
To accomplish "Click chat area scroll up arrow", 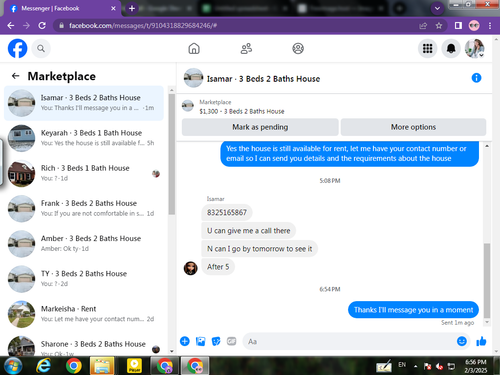I will (487, 146).
